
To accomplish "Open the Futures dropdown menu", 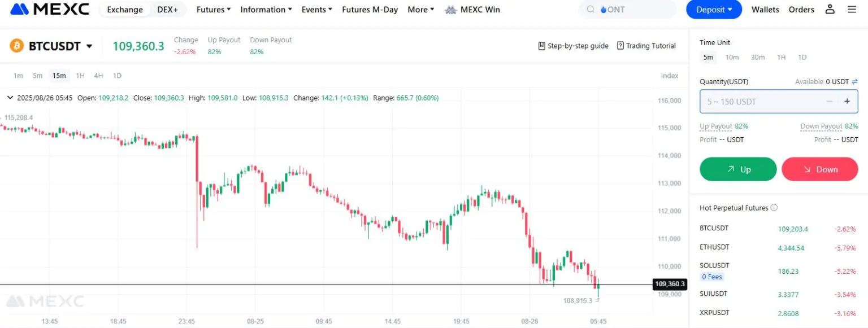I will point(214,10).
